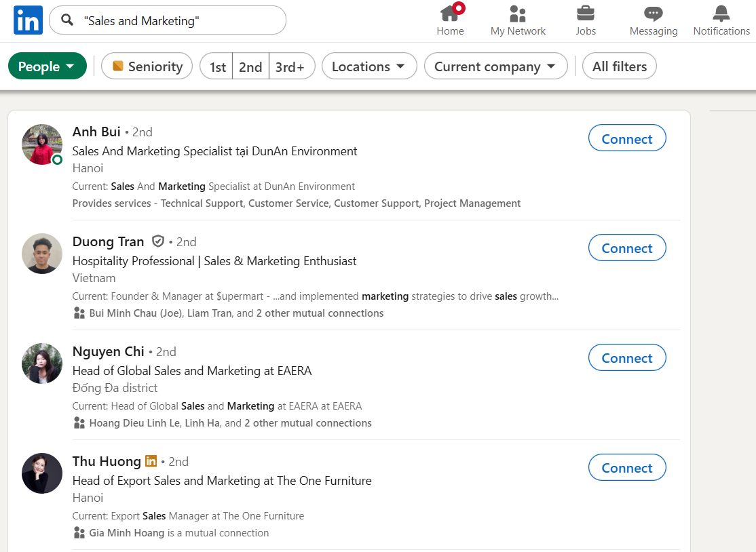The width and height of the screenshot is (756, 552).
Task: Open Jobs briefcase icon
Action: 585,14
